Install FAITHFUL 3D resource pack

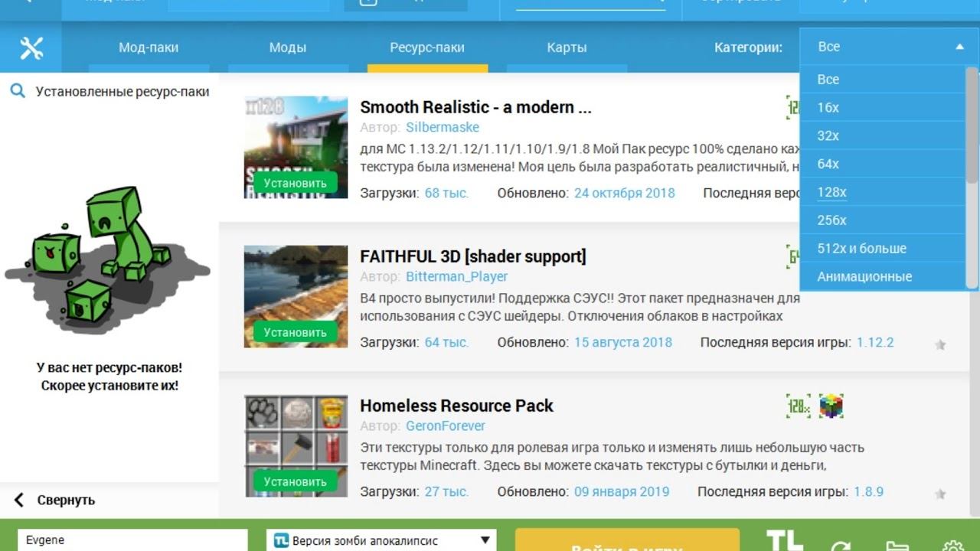click(x=296, y=332)
